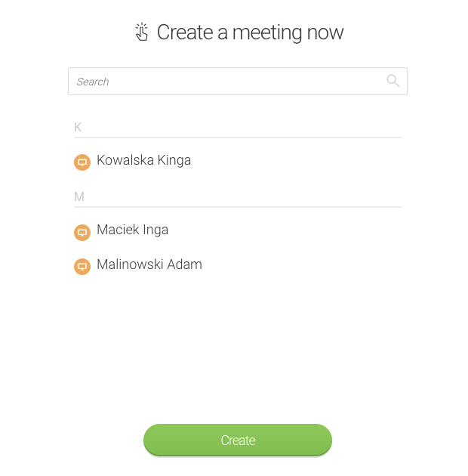Click the K section letter header

click(x=78, y=127)
